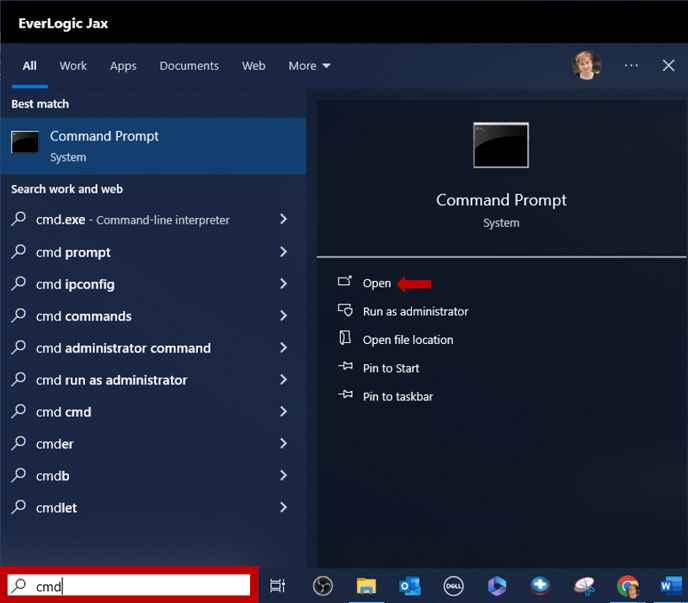The image size is (688, 603).
Task: Switch to the Work tab
Action: point(73,66)
